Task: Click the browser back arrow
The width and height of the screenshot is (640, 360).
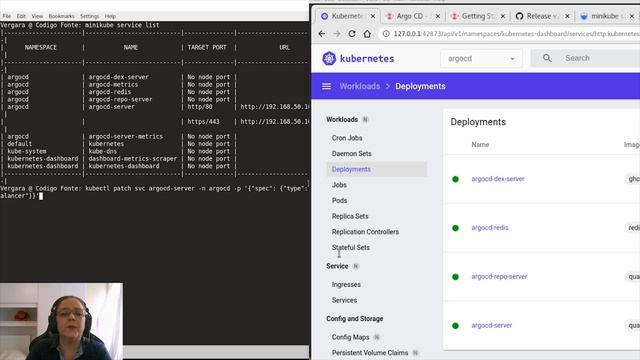Action: [x=322, y=34]
